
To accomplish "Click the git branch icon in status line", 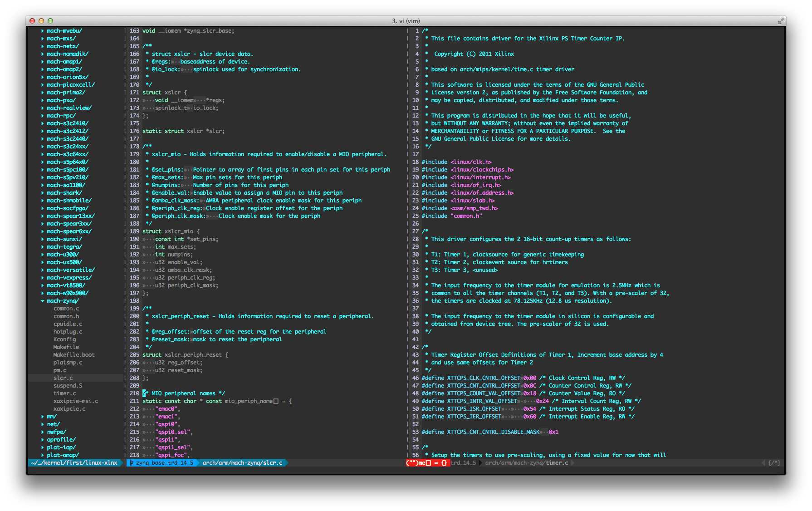I will click(x=132, y=463).
